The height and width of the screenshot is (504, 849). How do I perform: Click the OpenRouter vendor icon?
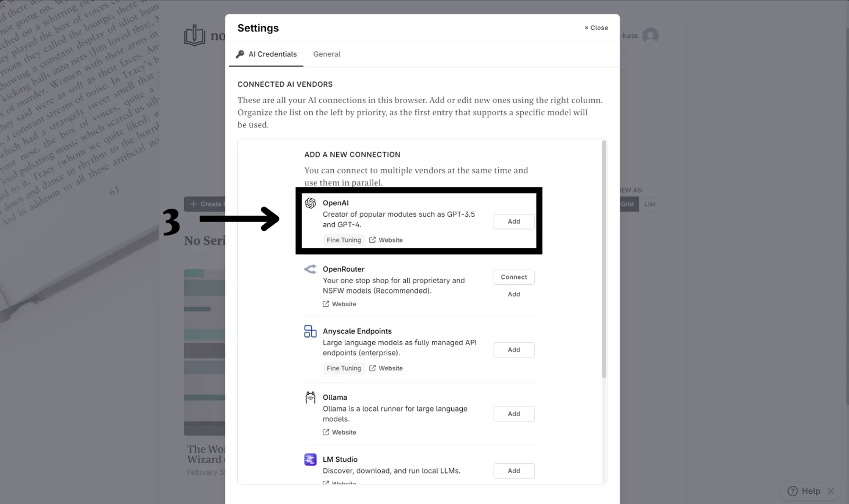point(310,269)
